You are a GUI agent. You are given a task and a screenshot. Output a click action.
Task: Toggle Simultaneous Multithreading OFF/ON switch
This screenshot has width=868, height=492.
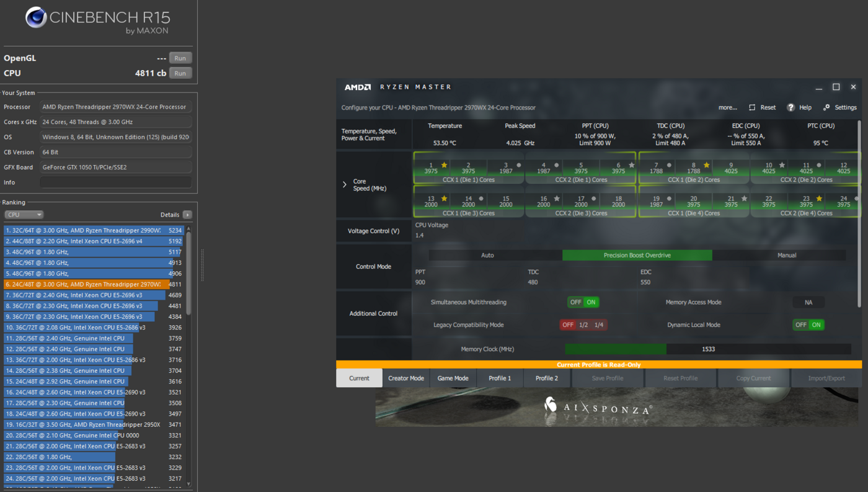(583, 302)
